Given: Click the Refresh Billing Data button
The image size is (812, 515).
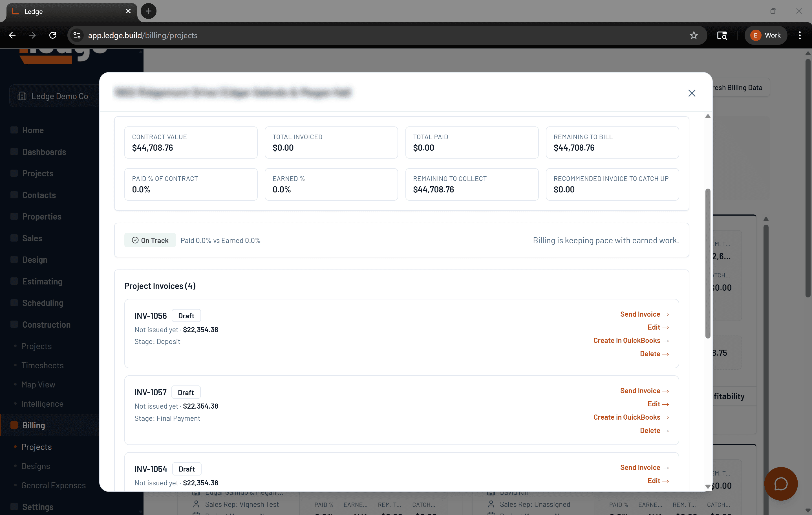Looking at the screenshot, I should click(741, 87).
